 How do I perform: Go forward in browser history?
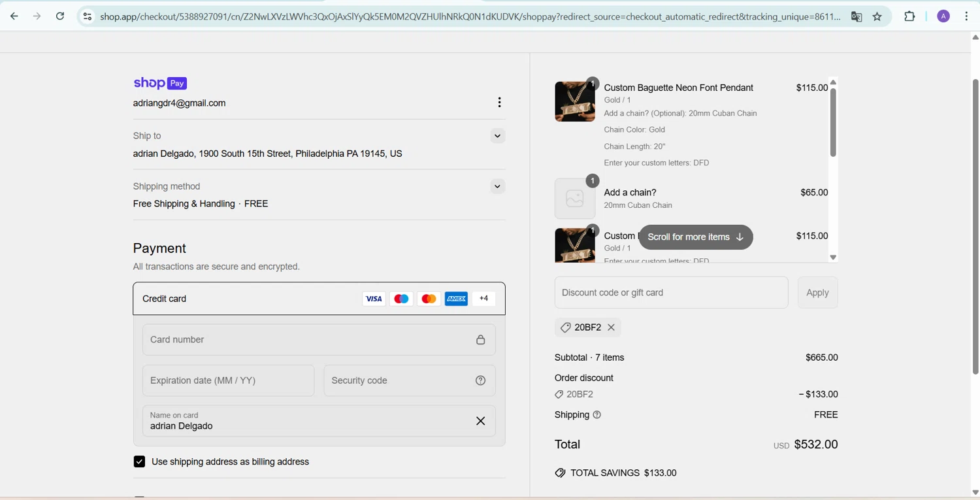[x=37, y=16]
